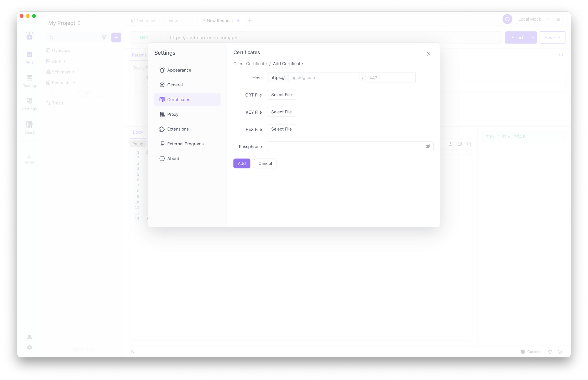Click the Cancel button
The height and width of the screenshot is (380, 588).
265,163
